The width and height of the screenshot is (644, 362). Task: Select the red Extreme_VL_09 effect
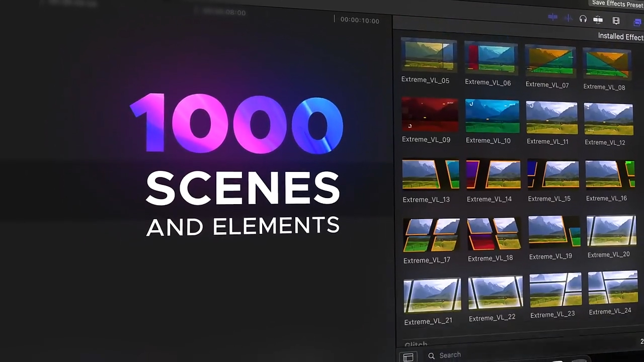[x=430, y=115]
